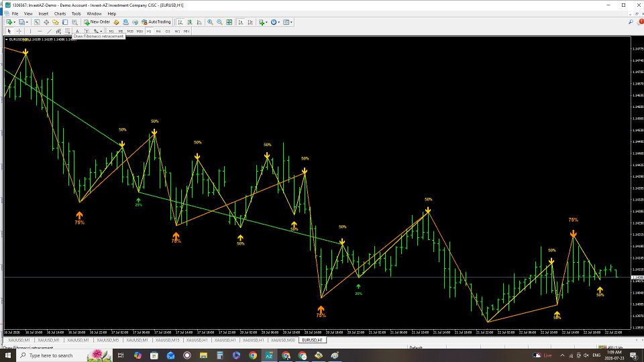Open the Tools menu
Image resolution: width=644 pixels, height=362 pixels.
76,13
